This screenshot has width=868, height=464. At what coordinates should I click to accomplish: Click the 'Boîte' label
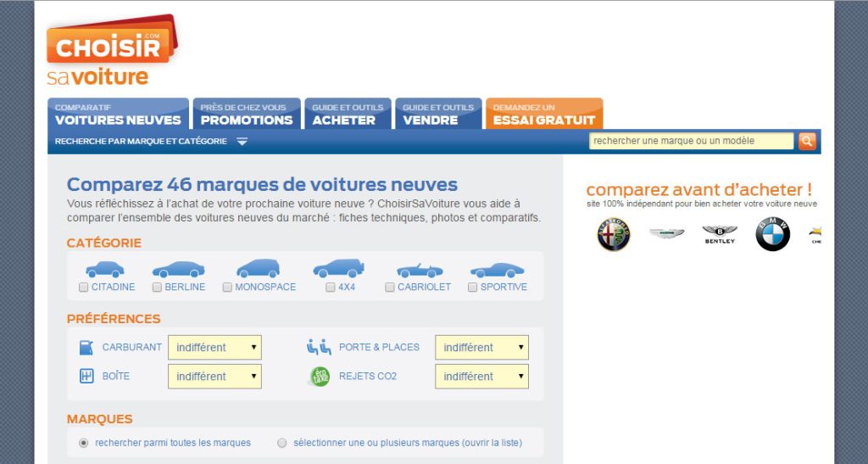tap(115, 376)
